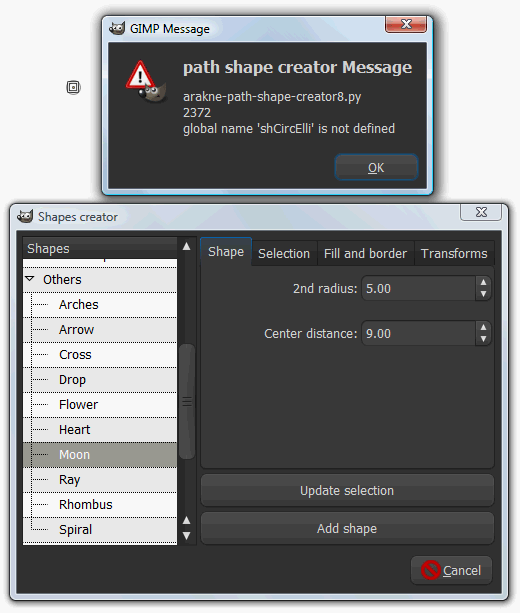The height and width of the screenshot is (613, 520).
Task: Click the Wilber icon in Shapes creator title bar
Action: tap(25, 217)
